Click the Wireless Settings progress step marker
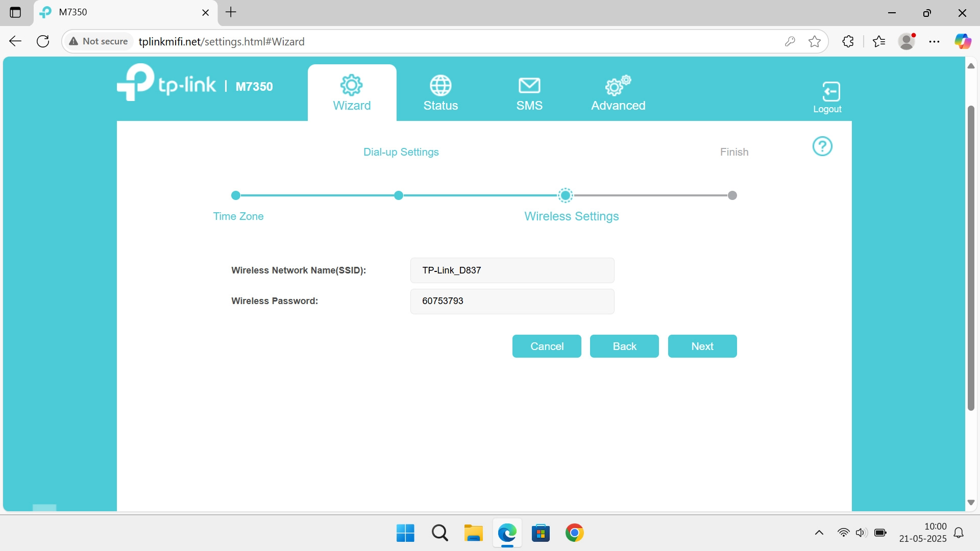 565,195
